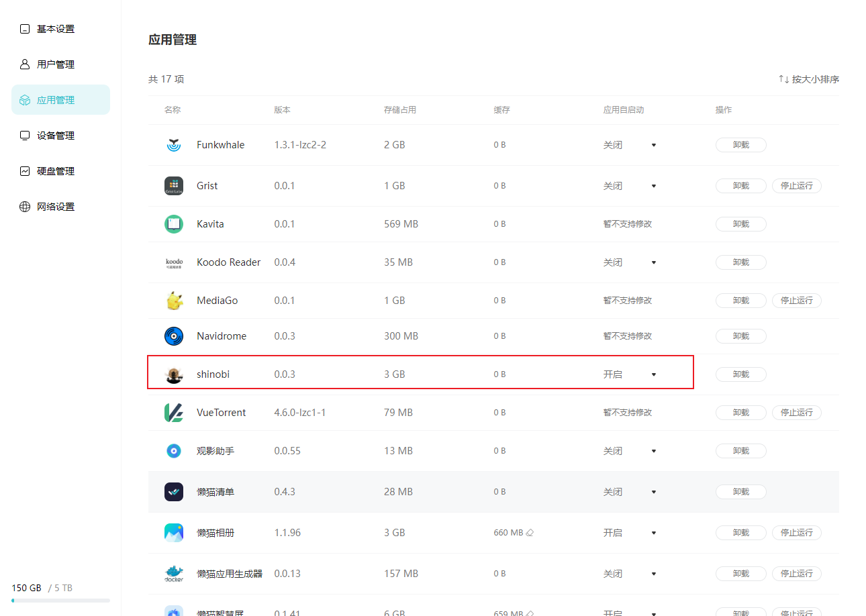The image size is (866, 616).
Task: Click the Navidrome vinyl disc icon
Action: point(174,336)
